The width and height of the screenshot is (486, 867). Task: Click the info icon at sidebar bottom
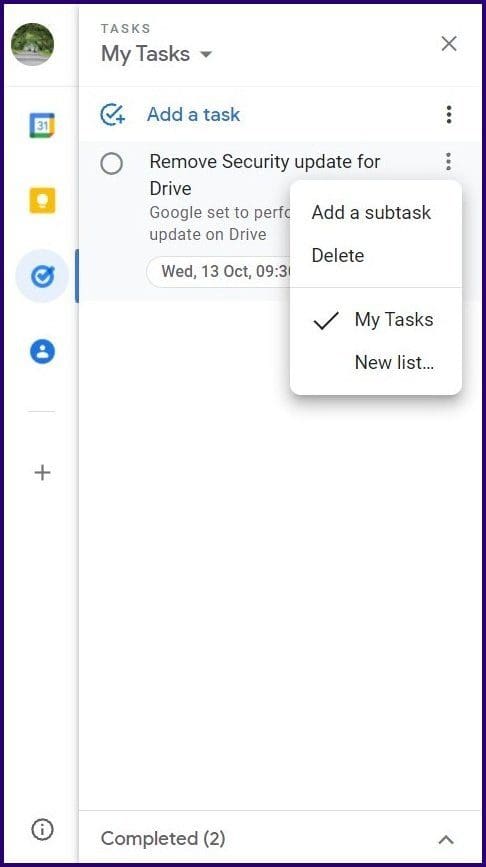[x=42, y=829]
